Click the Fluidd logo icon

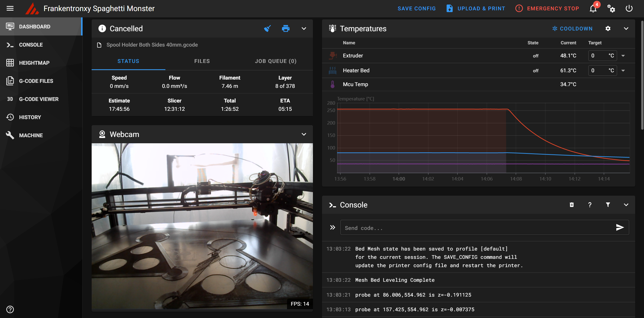tap(32, 9)
